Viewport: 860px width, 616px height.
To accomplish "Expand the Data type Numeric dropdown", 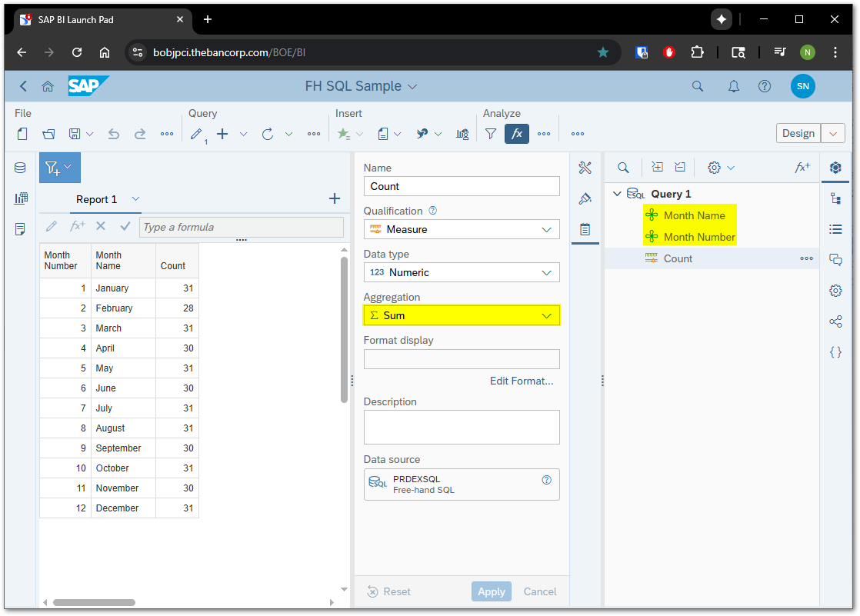I will point(462,272).
